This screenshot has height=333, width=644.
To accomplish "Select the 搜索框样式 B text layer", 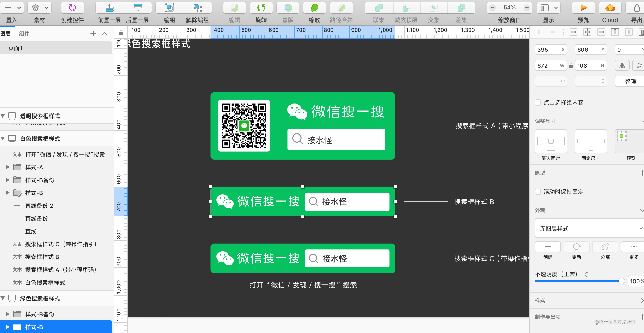I will [x=57, y=257].
